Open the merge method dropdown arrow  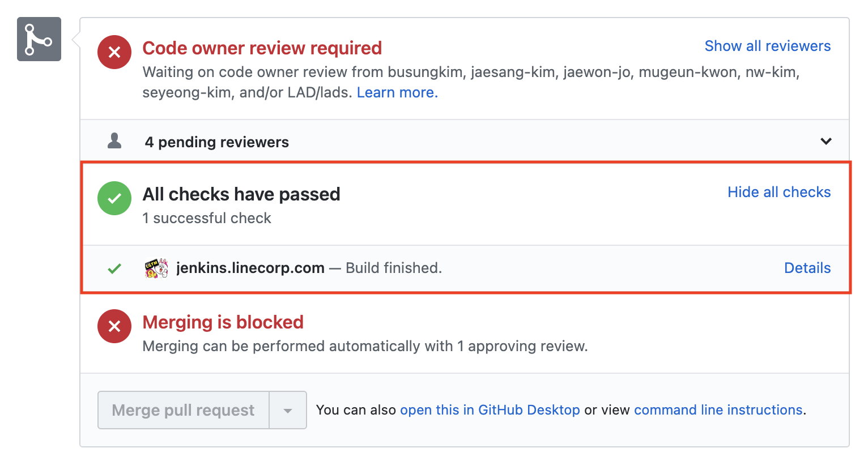(288, 410)
